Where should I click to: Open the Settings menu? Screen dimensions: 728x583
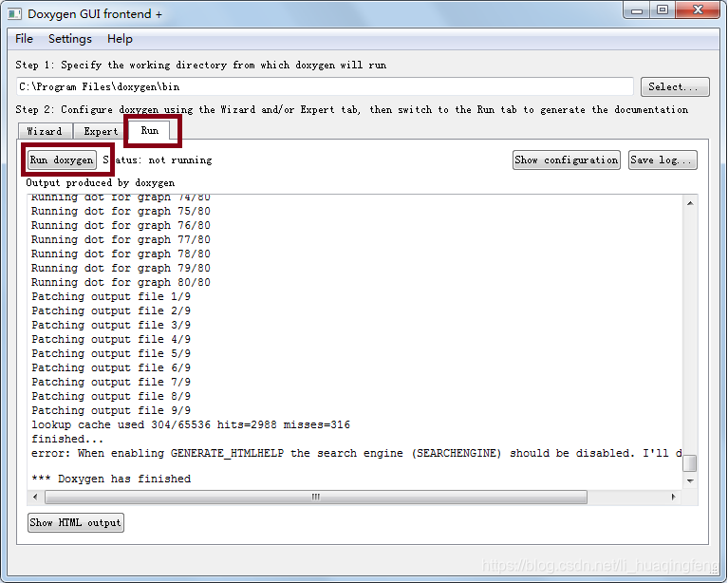(70, 39)
